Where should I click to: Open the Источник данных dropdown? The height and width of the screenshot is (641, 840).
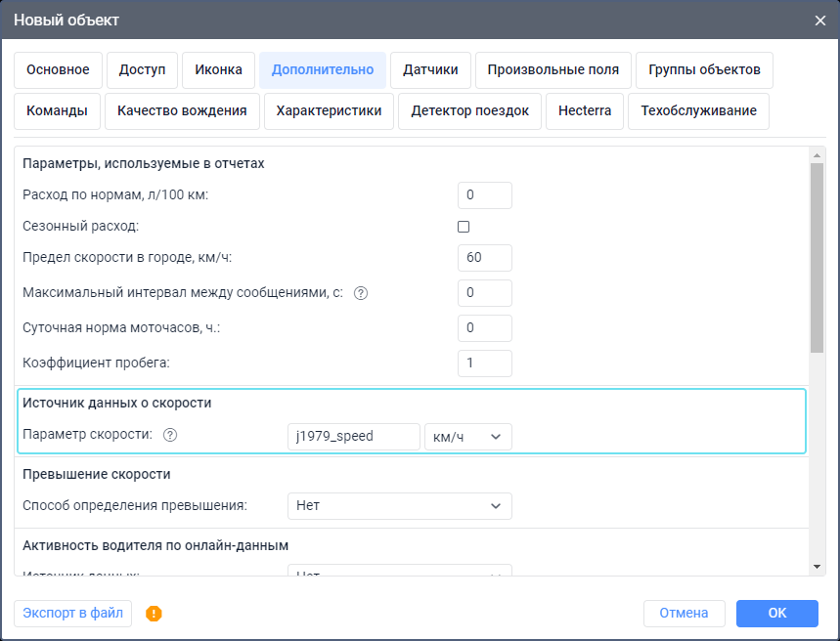399,574
